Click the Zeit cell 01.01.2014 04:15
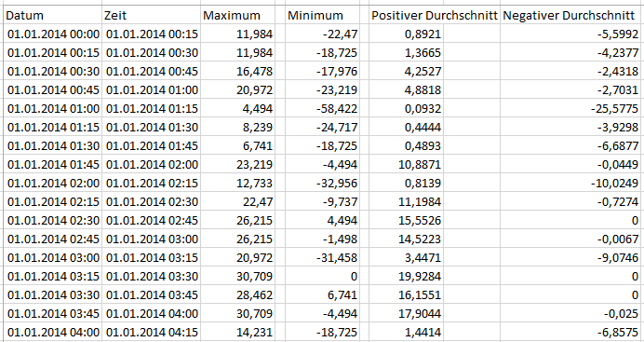The image size is (644, 342). point(151,332)
